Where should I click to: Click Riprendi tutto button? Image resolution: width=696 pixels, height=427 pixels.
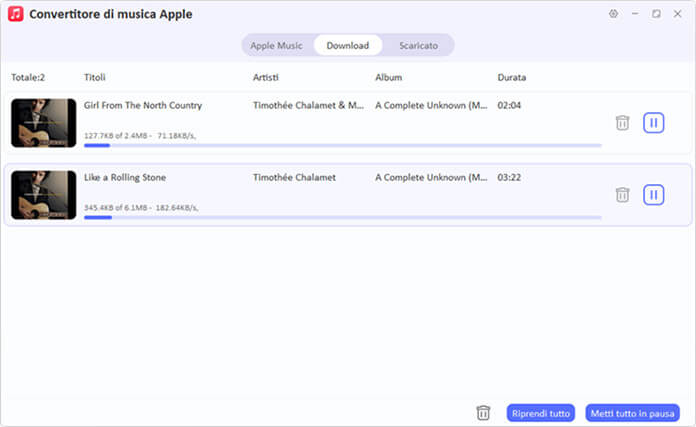[541, 413]
